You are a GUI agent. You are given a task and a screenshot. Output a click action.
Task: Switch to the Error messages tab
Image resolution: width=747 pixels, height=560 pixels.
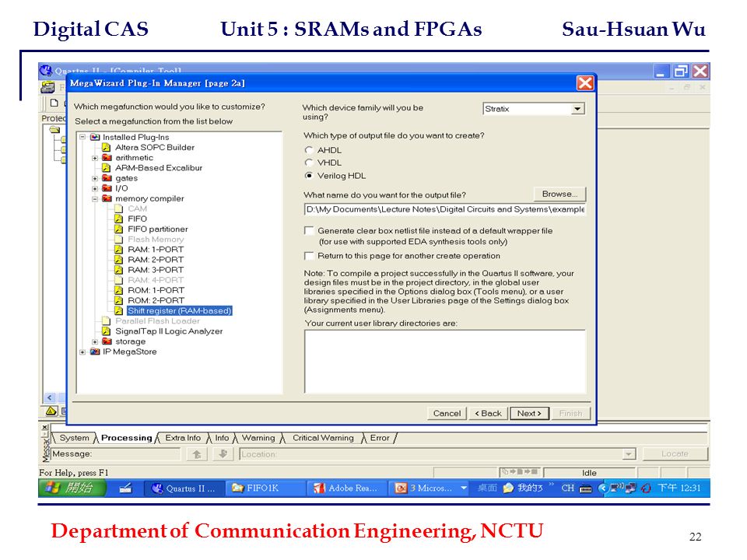click(x=381, y=438)
